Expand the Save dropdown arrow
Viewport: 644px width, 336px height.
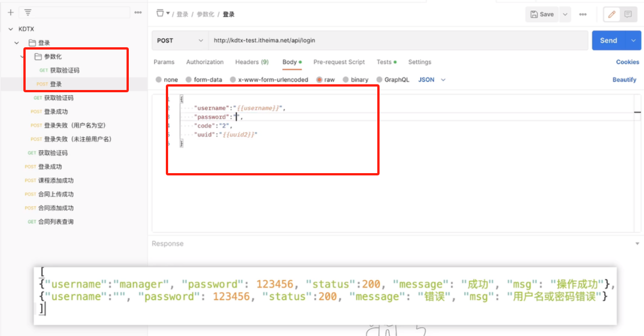tap(565, 14)
